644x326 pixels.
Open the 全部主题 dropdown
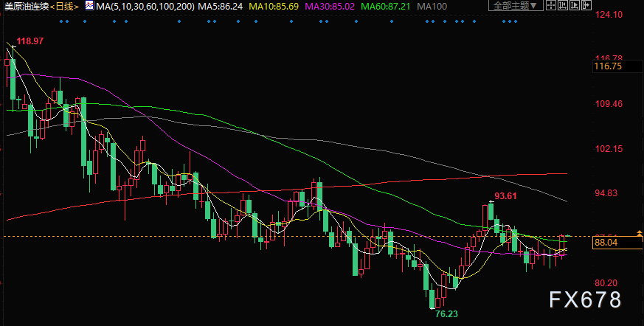[x=513, y=6]
